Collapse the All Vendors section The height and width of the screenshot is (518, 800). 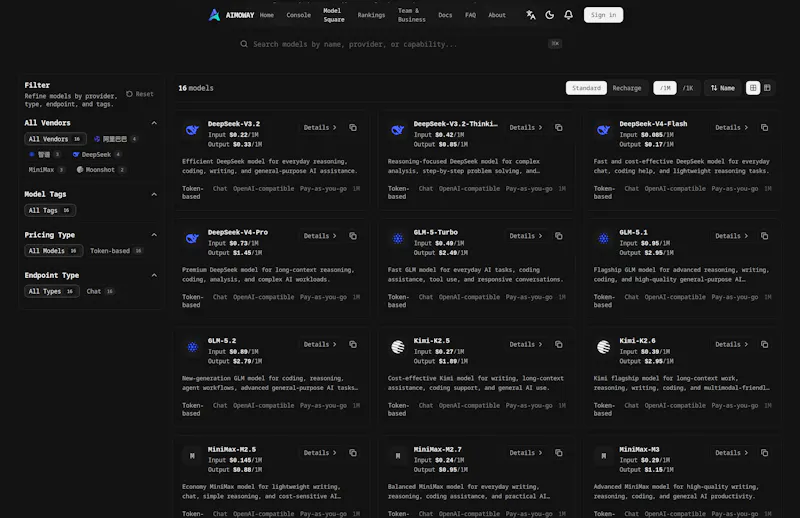point(154,123)
